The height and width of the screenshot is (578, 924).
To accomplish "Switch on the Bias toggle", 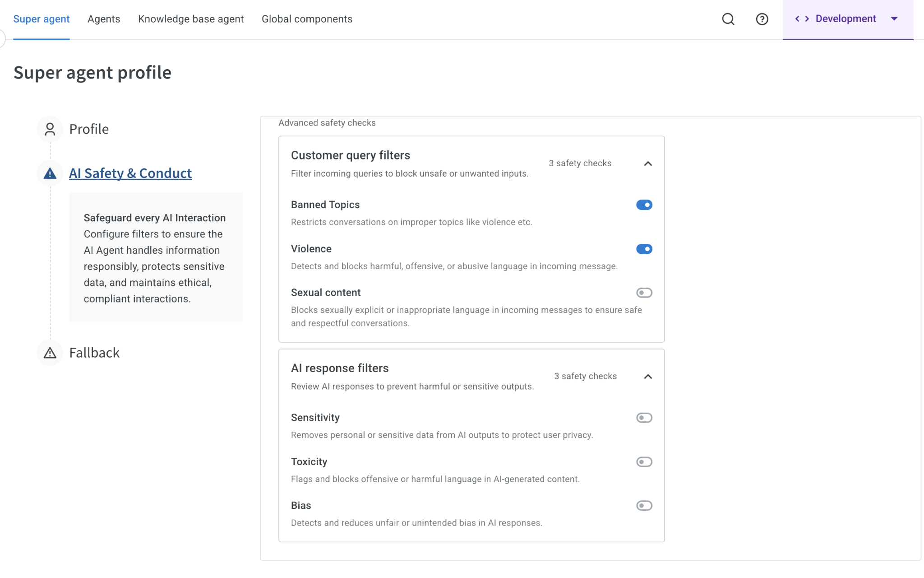I will click(644, 505).
